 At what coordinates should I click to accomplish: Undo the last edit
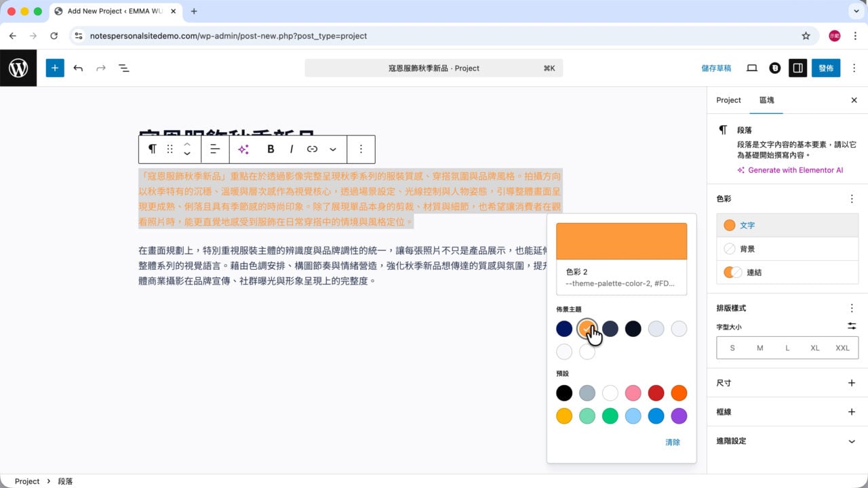[x=78, y=68]
